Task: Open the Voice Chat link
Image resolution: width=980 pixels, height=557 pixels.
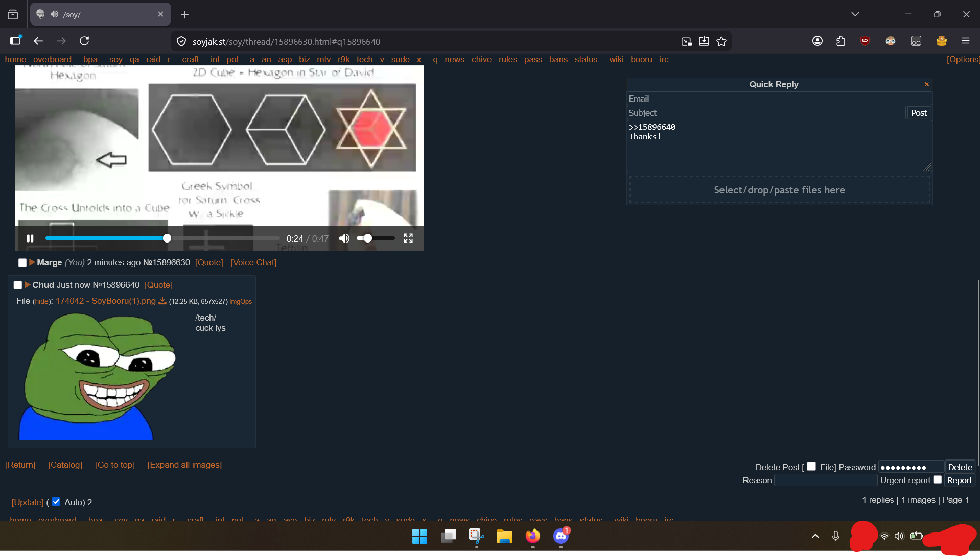Action: 253,262
